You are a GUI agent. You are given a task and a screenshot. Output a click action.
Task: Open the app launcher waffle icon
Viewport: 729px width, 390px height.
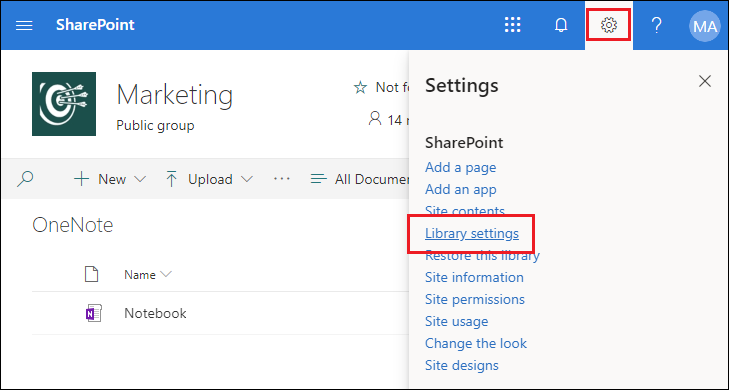click(512, 25)
